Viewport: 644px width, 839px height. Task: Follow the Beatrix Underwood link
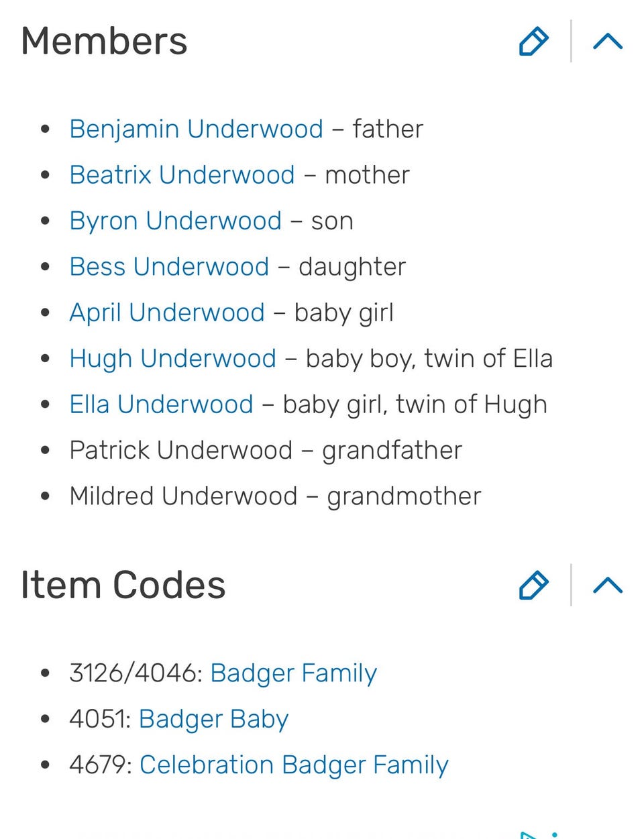[x=182, y=175]
